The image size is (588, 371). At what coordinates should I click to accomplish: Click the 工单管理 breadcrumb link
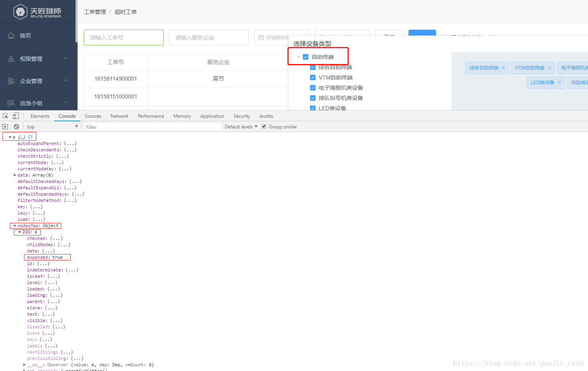tap(95, 12)
